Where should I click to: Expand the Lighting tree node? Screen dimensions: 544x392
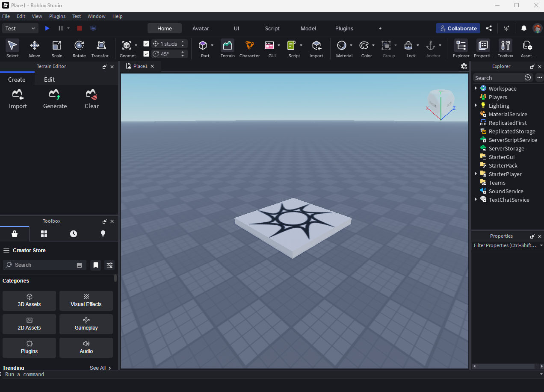pos(476,106)
